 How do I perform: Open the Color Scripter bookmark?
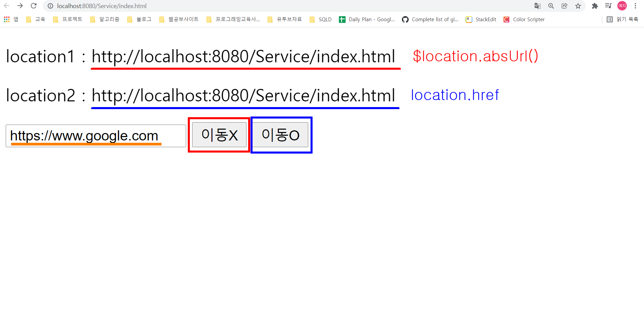524,20
